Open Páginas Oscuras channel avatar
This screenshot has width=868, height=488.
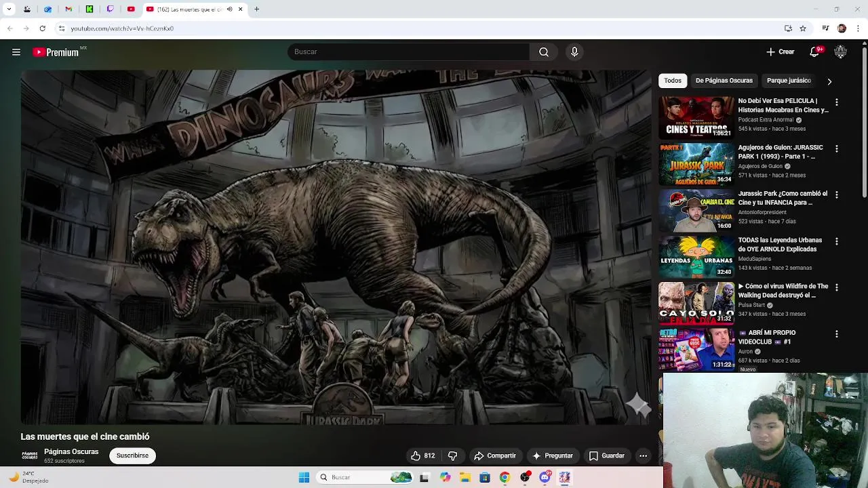click(30, 455)
